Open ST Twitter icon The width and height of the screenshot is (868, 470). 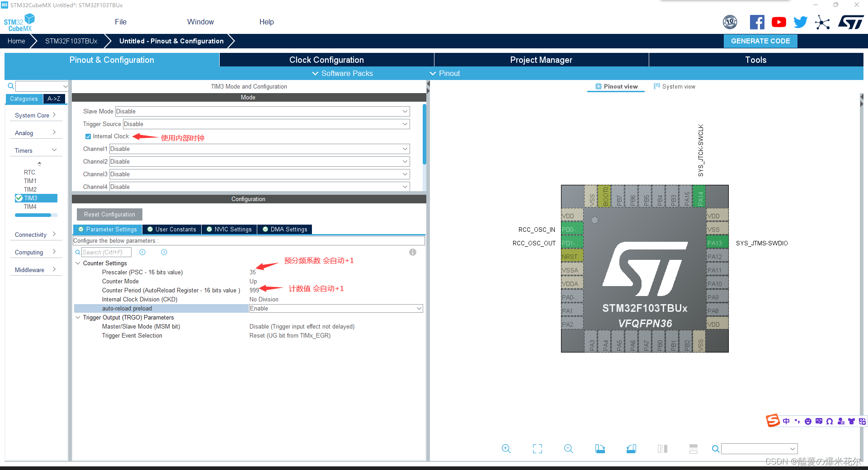pyautogui.click(x=800, y=22)
